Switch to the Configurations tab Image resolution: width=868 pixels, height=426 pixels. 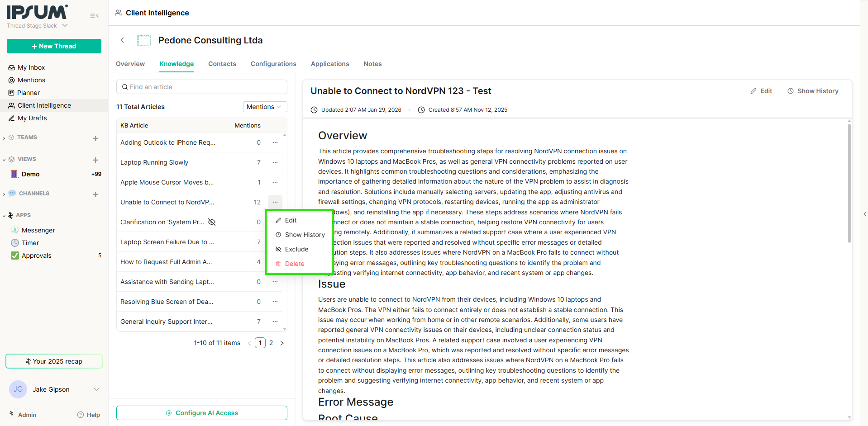[x=273, y=64]
